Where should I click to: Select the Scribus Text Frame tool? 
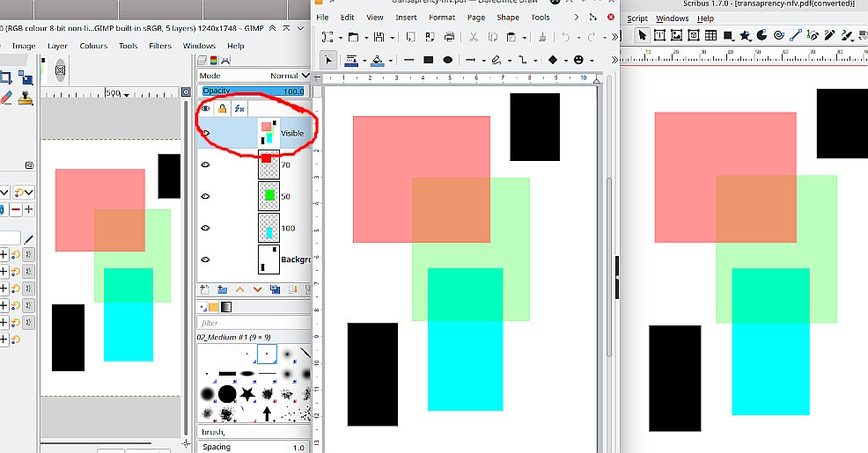(x=659, y=35)
